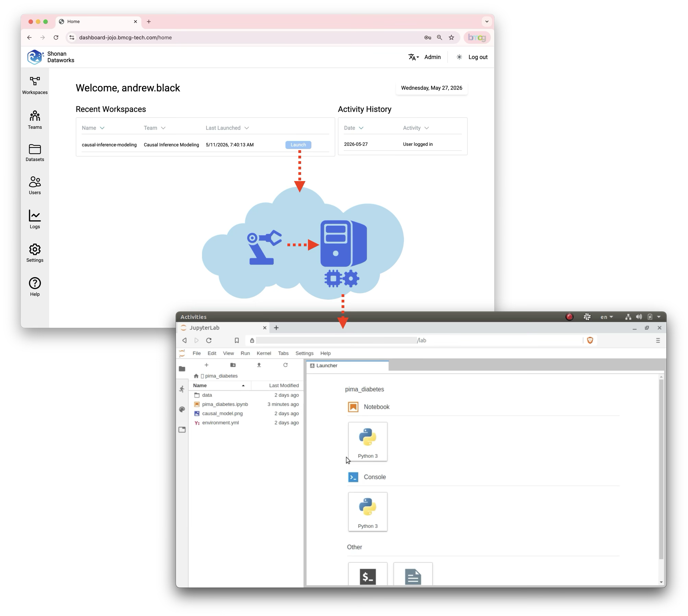Open Logs in dashboard sidebar
The width and height of the screenshot is (688, 616).
coord(35,219)
